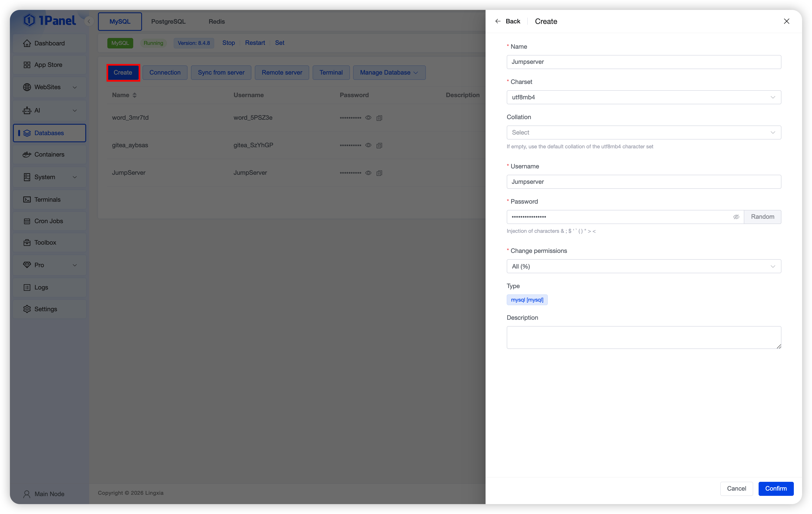Screen dimensions: 812x514
Task: Switch to the PostgreSQL tab
Action: pyautogui.click(x=168, y=21)
